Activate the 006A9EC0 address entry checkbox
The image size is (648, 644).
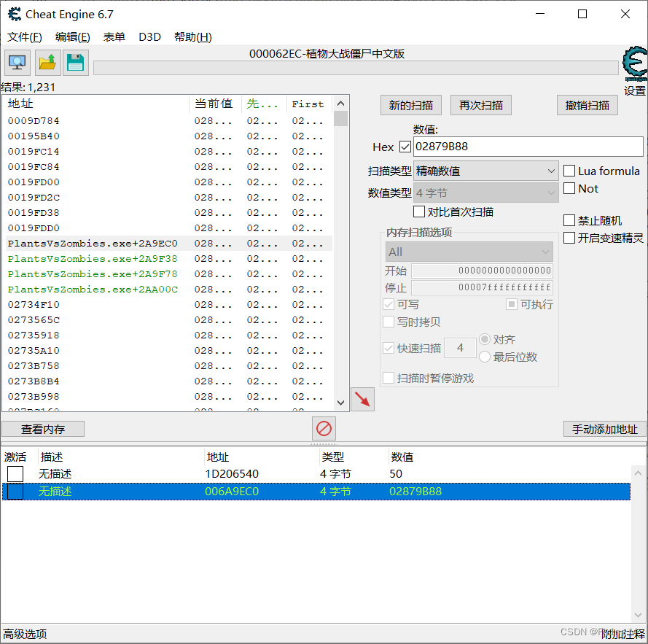point(15,492)
